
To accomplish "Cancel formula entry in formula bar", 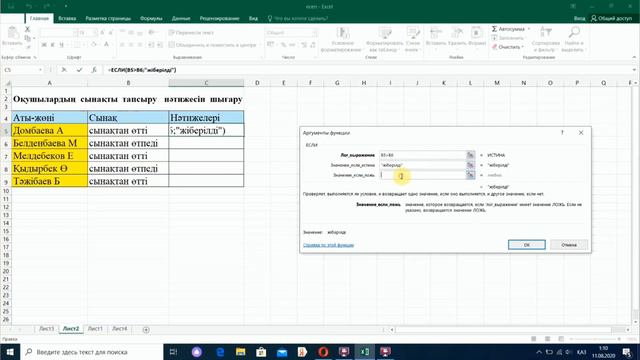I will pyautogui.click(x=64, y=70).
